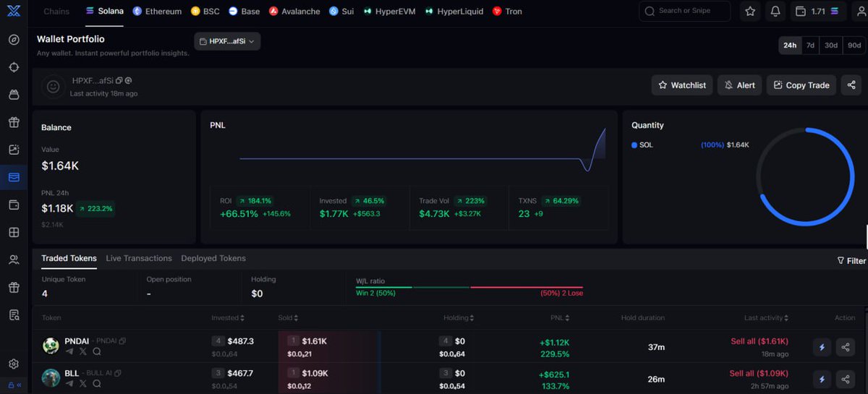
Task: Click the blue quantity donut ring
Action: tap(806, 177)
